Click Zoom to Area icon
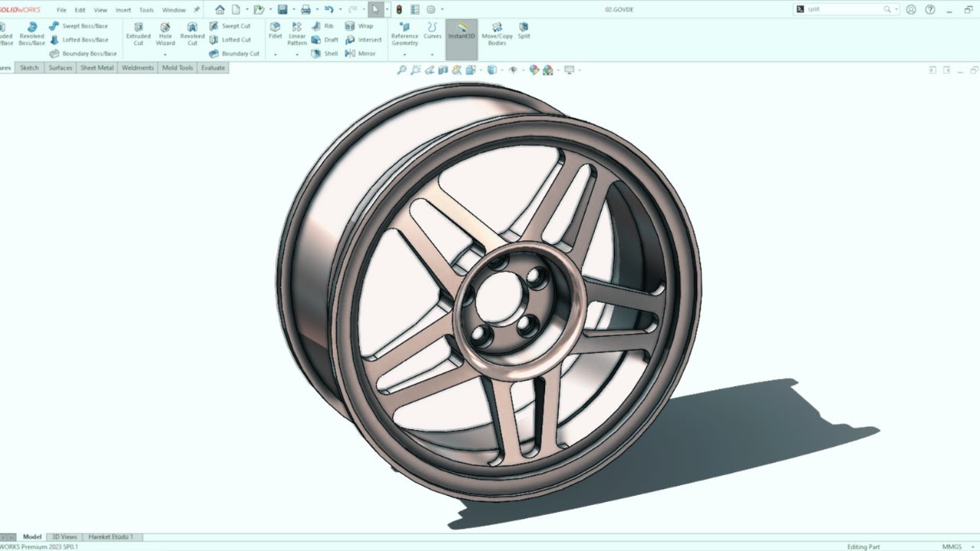 coord(415,70)
